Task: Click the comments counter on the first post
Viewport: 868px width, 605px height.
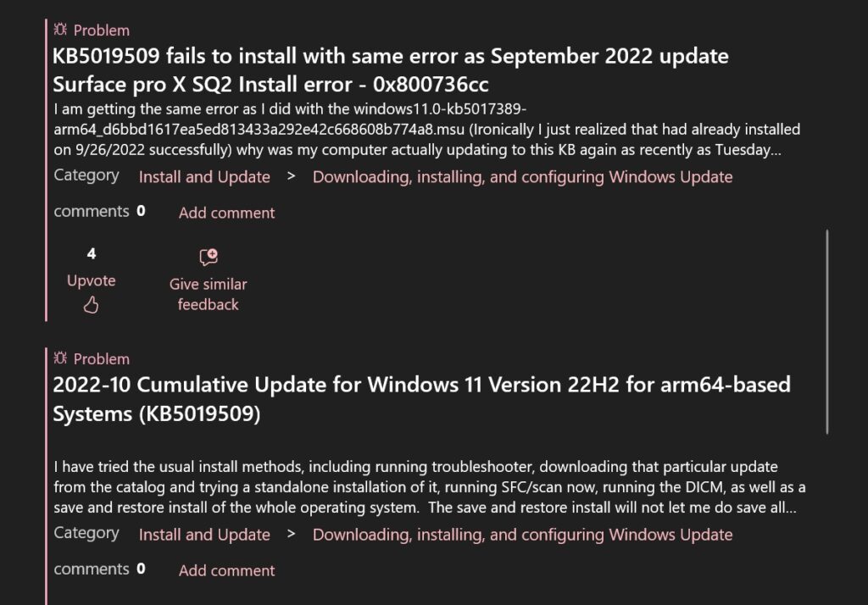Action: [99, 212]
